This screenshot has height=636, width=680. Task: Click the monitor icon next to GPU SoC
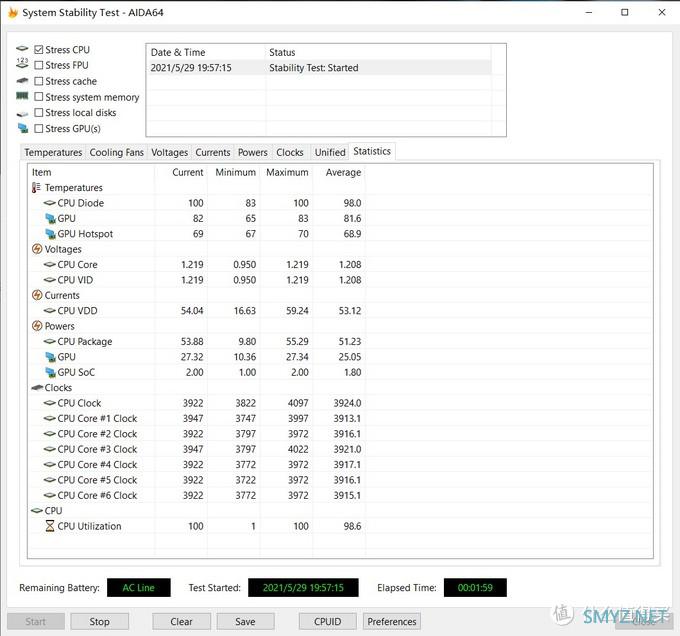[51, 372]
